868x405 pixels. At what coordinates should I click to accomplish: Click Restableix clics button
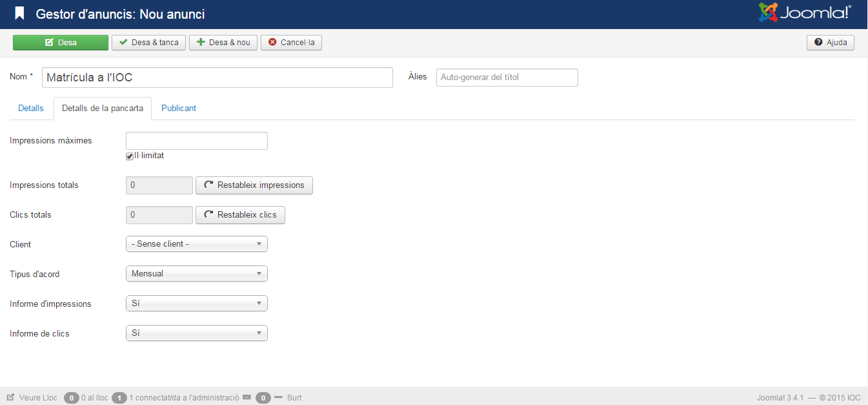click(x=240, y=215)
